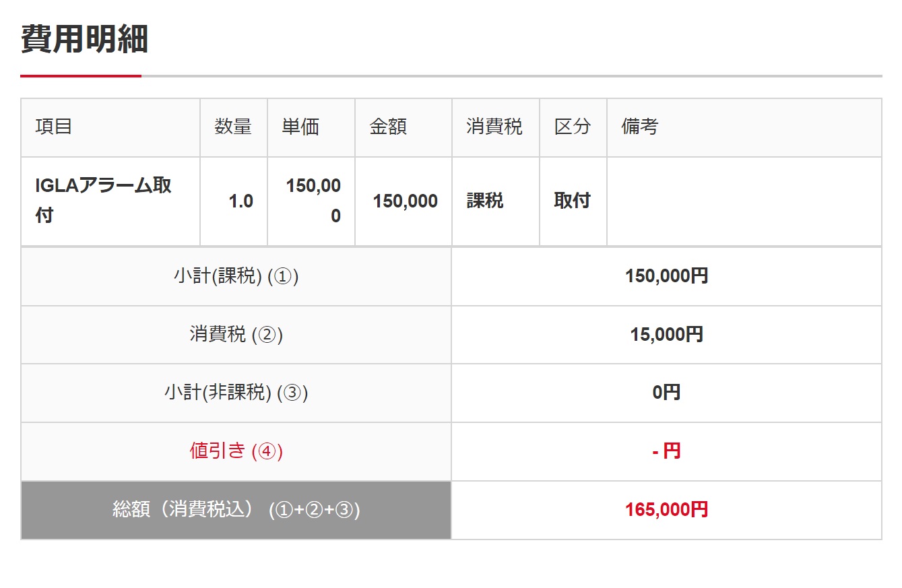Click the red 値引き (④) label

tap(236, 451)
